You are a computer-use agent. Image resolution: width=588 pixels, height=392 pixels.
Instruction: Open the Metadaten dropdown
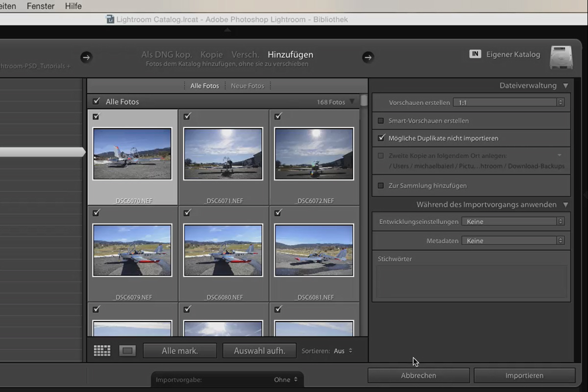point(513,241)
